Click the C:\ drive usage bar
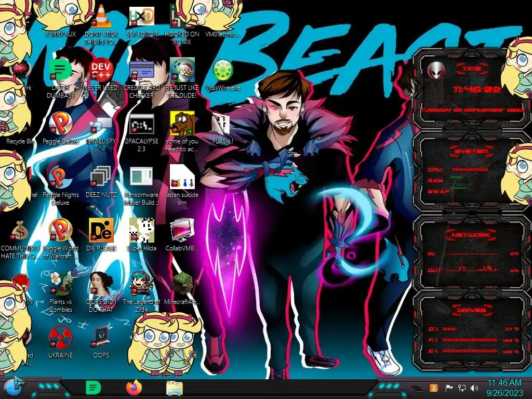Viewport: 532px width, 399px height. point(449,329)
